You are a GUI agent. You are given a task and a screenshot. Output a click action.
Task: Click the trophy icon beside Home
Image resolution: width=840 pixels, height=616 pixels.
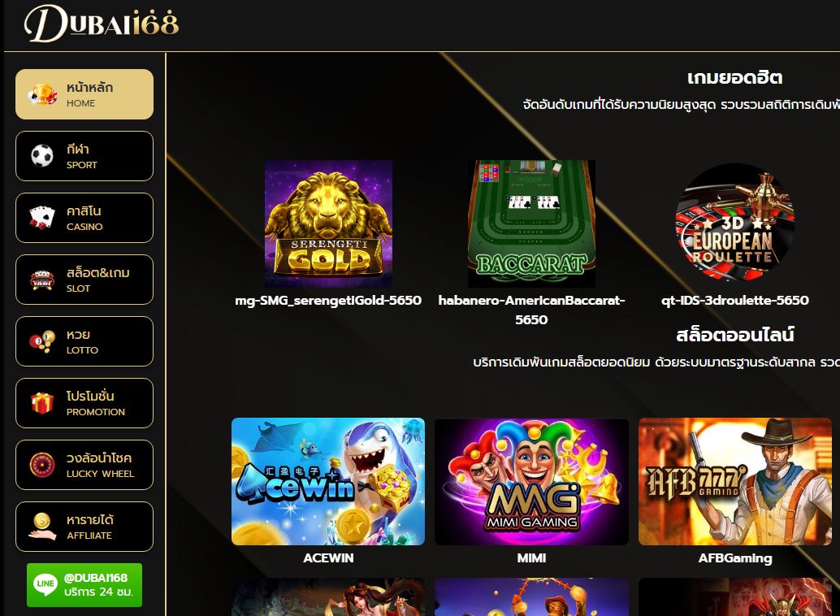[42, 94]
